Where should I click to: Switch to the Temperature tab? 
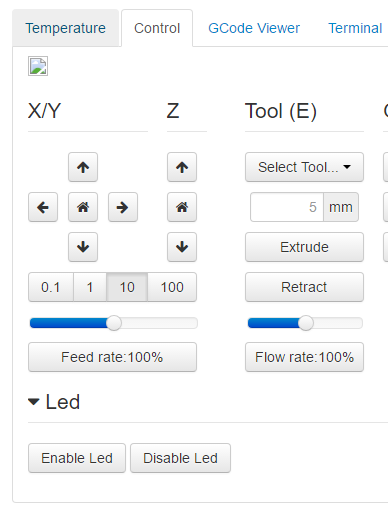66,28
